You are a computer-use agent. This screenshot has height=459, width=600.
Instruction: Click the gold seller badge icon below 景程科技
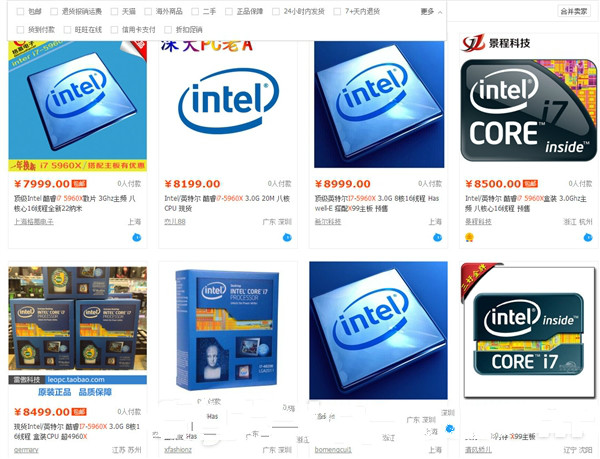(470, 238)
